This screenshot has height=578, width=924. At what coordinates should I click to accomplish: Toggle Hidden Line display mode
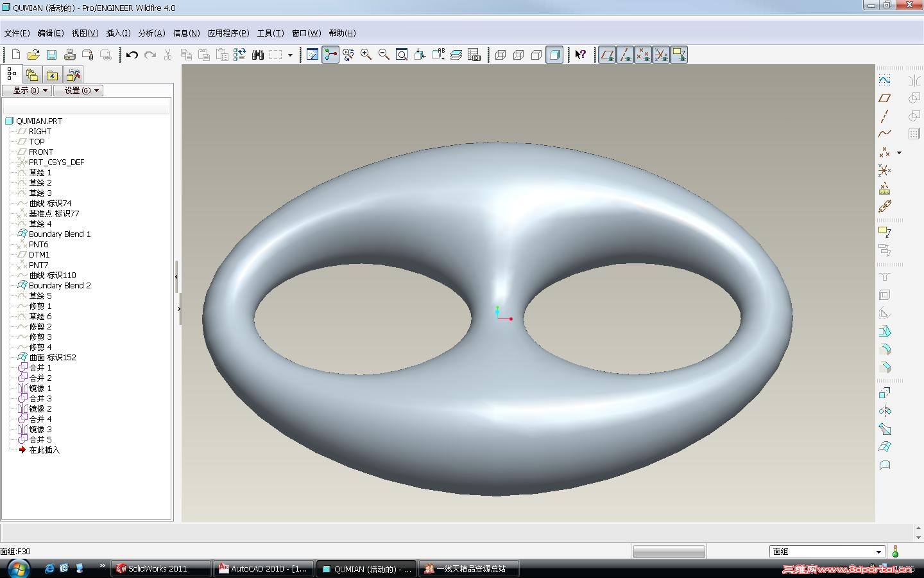(519, 55)
